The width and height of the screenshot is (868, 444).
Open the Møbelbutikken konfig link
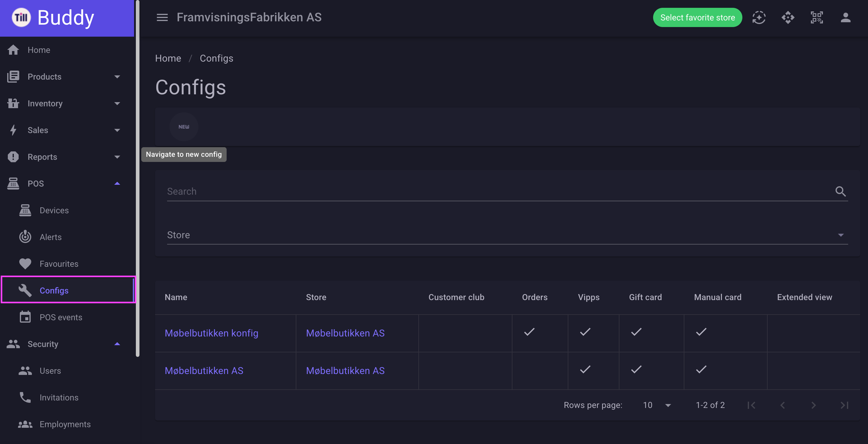(x=211, y=333)
